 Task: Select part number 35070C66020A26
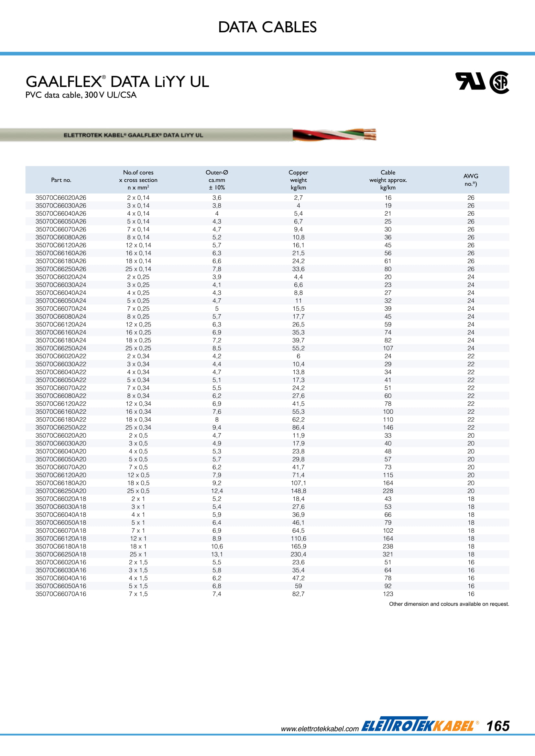[61, 197]
